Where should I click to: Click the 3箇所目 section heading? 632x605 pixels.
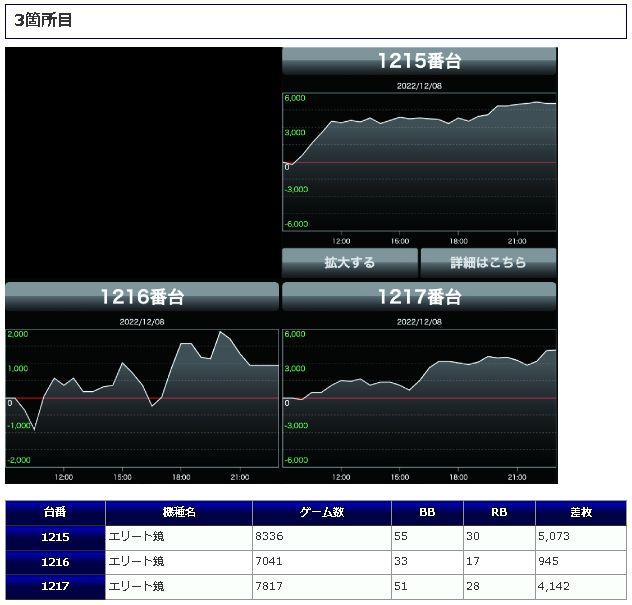point(316,21)
